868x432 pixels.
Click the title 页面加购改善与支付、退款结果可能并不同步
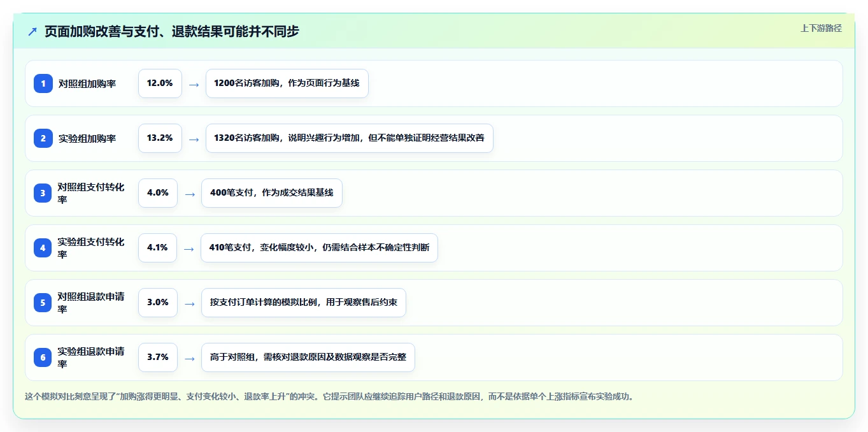tap(172, 31)
